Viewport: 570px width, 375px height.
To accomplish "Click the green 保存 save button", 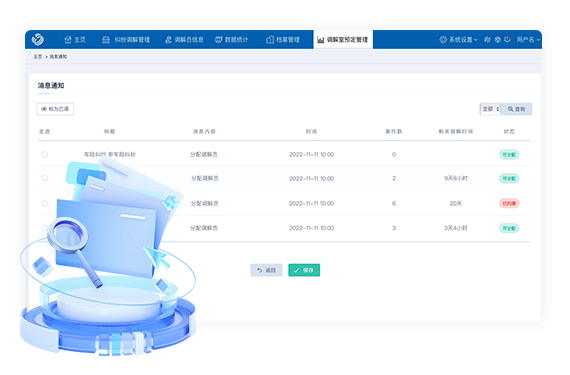I will pyautogui.click(x=304, y=270).
